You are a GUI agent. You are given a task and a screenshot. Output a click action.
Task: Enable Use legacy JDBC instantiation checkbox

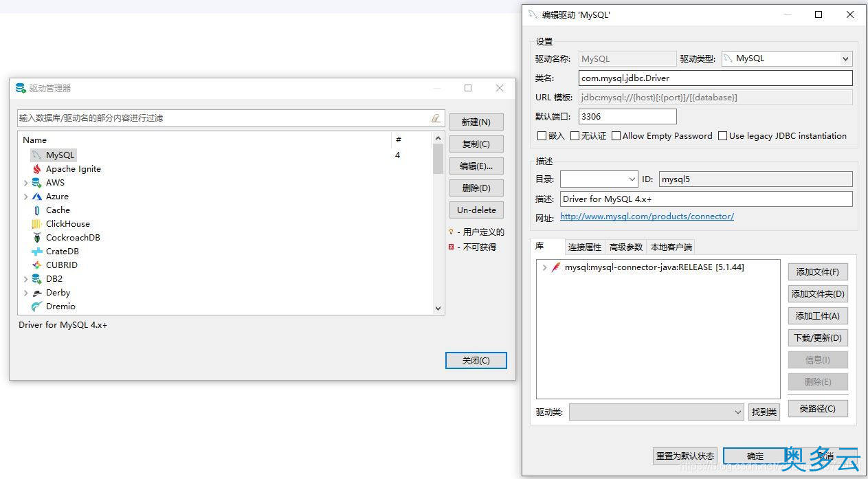pos(722,136)
